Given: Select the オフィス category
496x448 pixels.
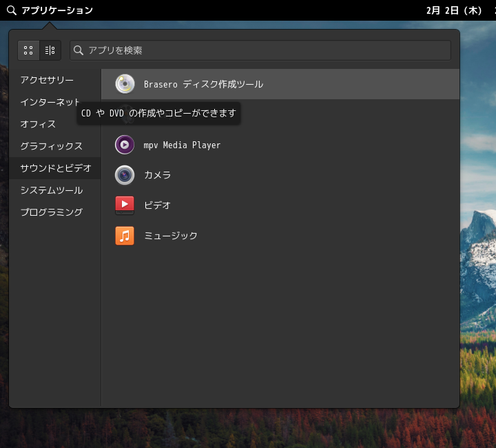Looking at the screenshot, I should pyautogui.click(x=55, y=124).
